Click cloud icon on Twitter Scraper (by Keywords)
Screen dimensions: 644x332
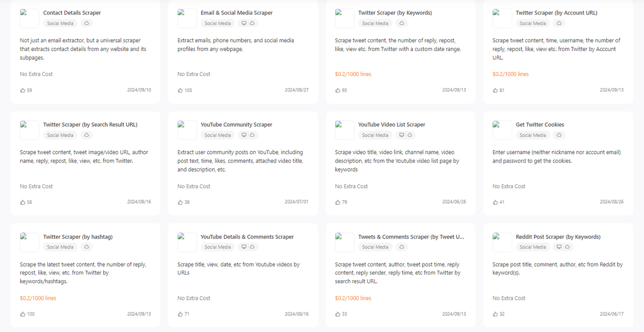(401, 23)
